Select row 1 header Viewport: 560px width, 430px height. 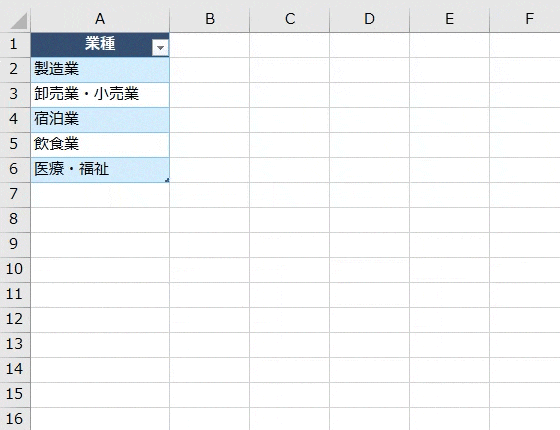(15, 45)
